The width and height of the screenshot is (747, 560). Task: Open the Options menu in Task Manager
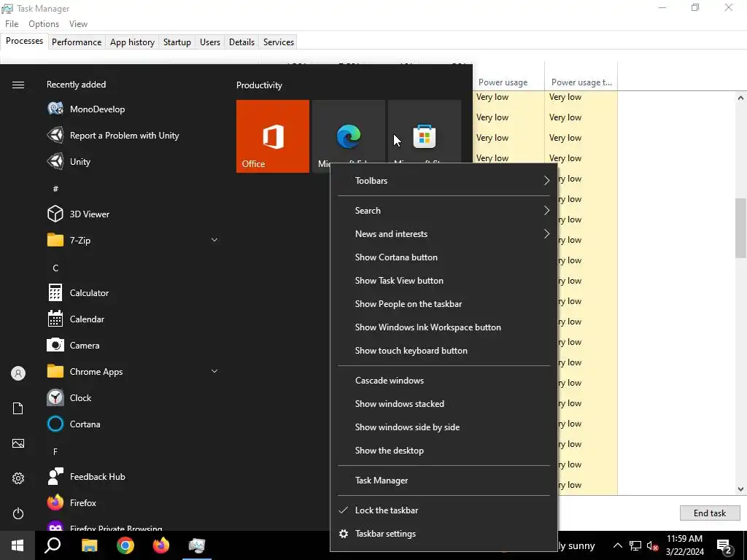click(44, 24)
